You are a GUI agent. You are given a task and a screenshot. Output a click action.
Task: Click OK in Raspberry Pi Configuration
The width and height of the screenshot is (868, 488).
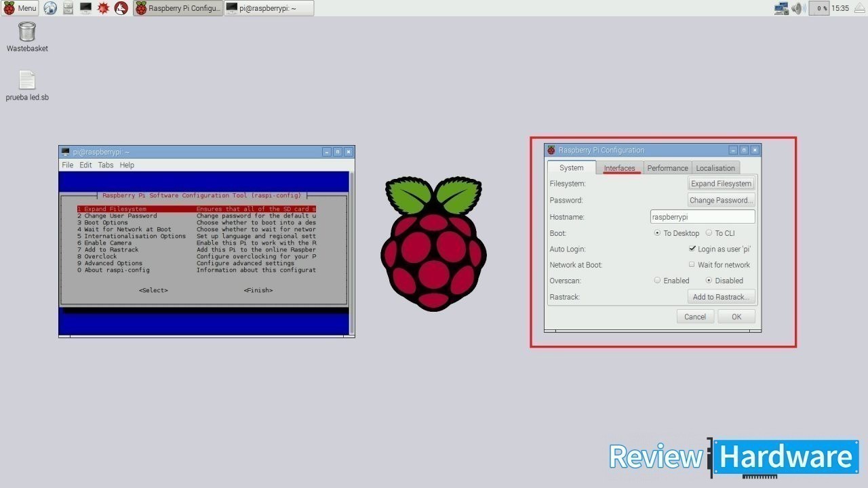tap(736, 317)
